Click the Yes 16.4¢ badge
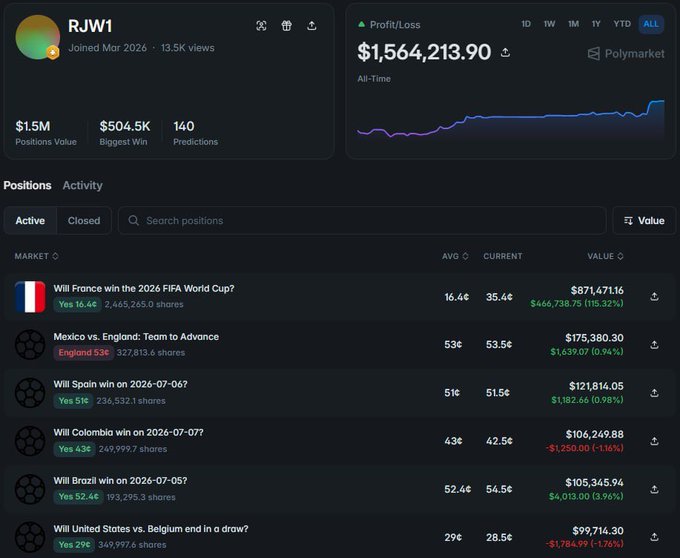 (x=78, y=304)
